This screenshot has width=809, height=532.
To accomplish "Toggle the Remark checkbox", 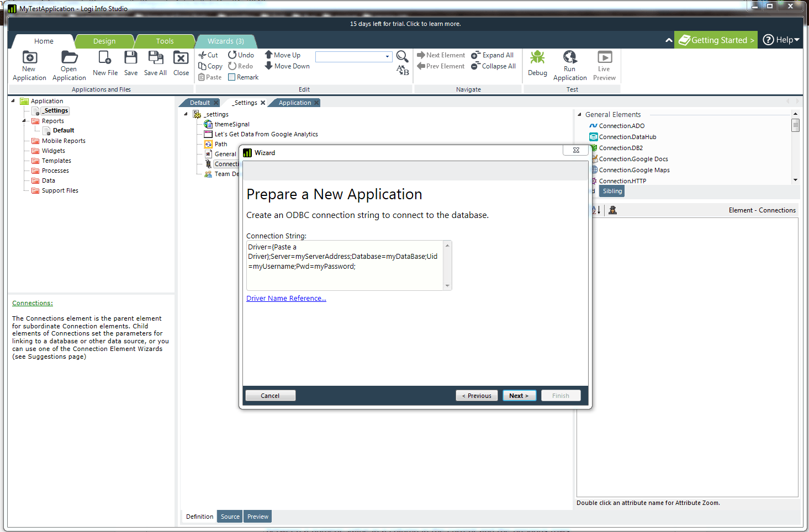I will coord(230,77).
